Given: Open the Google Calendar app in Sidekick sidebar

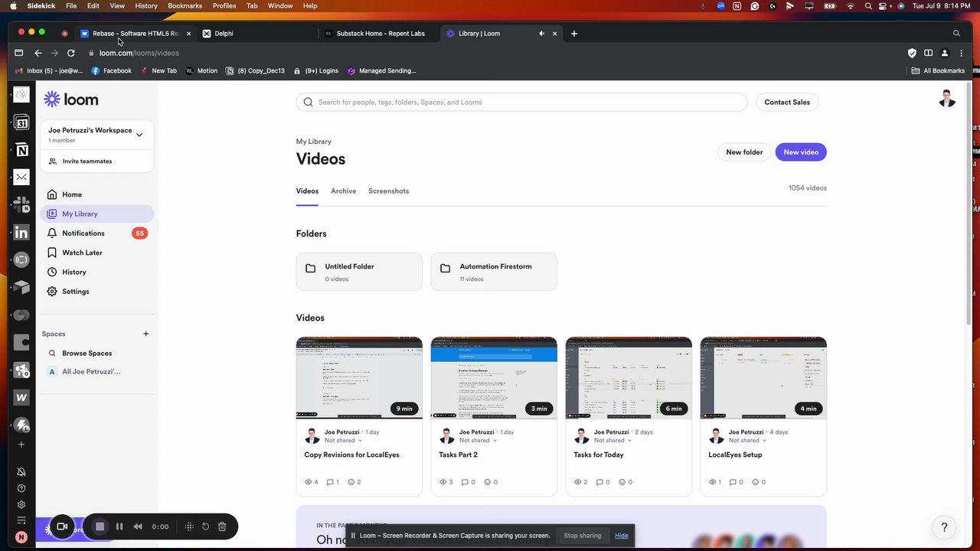Looking at the screenshot, I should coord(21,122).
